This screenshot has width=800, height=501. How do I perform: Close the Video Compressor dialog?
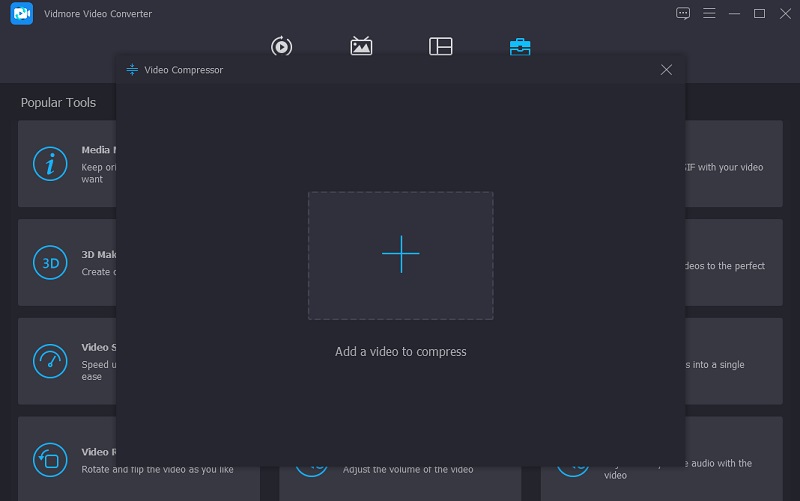(666, 70)
